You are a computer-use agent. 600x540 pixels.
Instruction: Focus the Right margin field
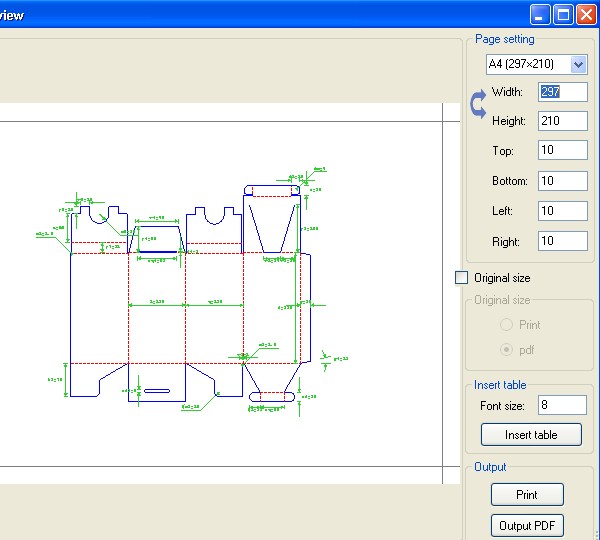(x=562, y=241)
